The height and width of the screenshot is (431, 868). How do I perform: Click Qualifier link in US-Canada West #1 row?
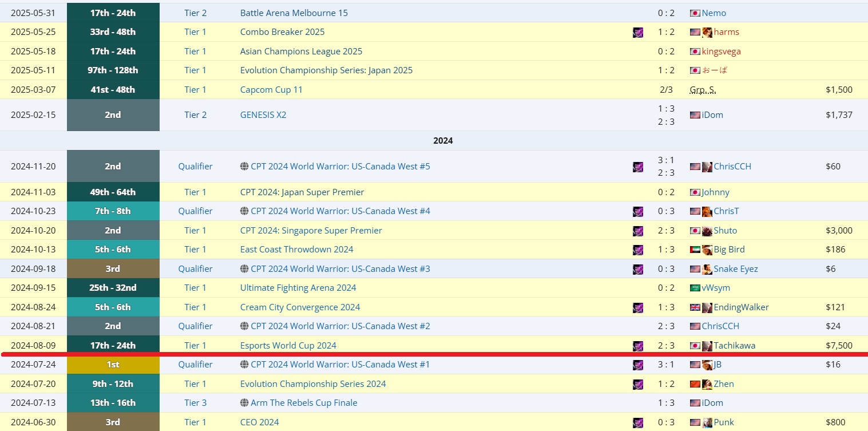click(x=195, y=365)
